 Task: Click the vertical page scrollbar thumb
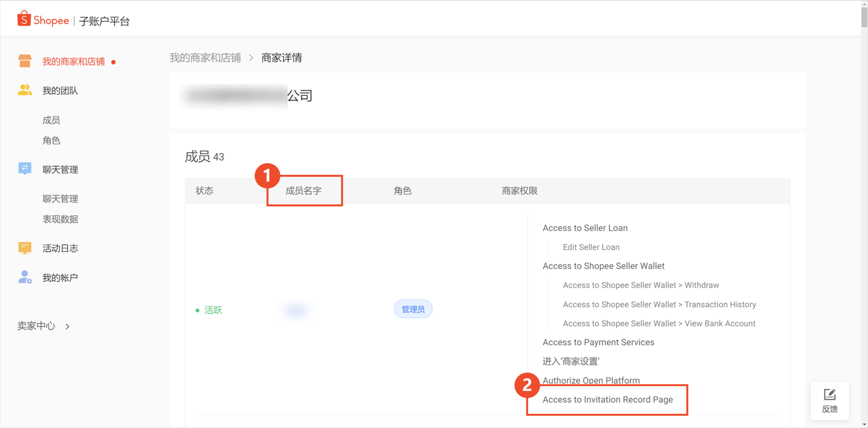(x=864, y=16)
